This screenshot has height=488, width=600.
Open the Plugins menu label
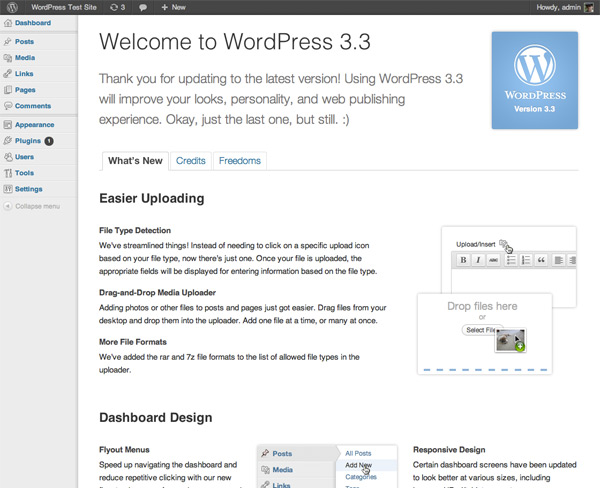coord(28,141)
